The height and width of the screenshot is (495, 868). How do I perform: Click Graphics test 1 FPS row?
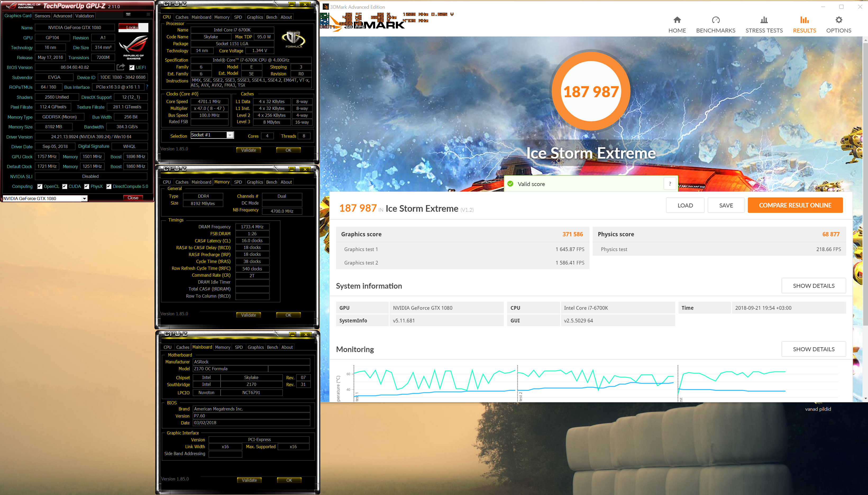pos(463,249)
